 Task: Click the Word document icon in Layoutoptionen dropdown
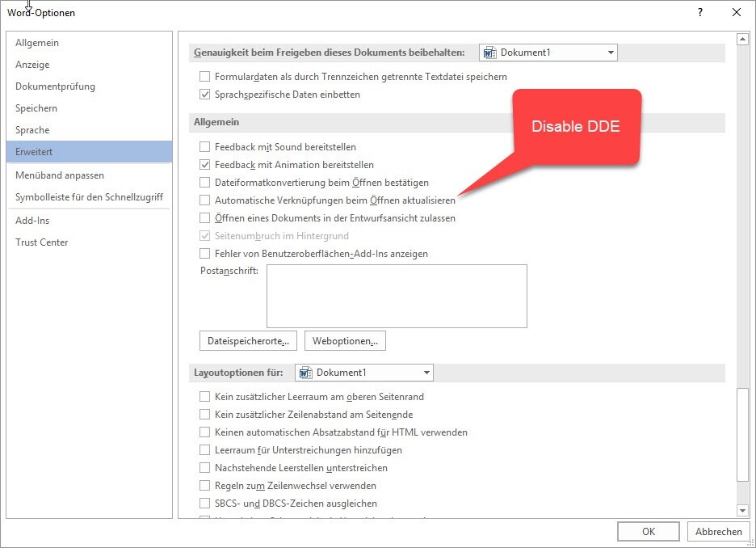click(304, 373)
